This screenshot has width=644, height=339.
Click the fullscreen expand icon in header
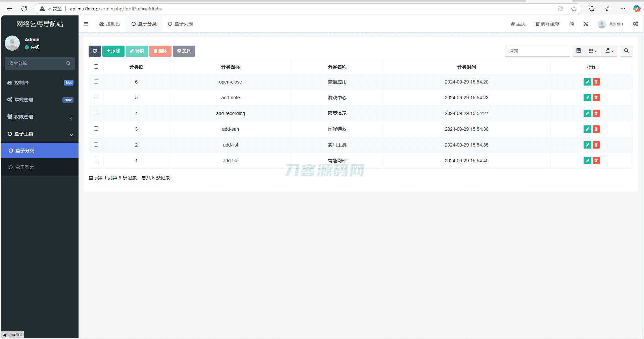pyautogui.click(x=586, y=24)
